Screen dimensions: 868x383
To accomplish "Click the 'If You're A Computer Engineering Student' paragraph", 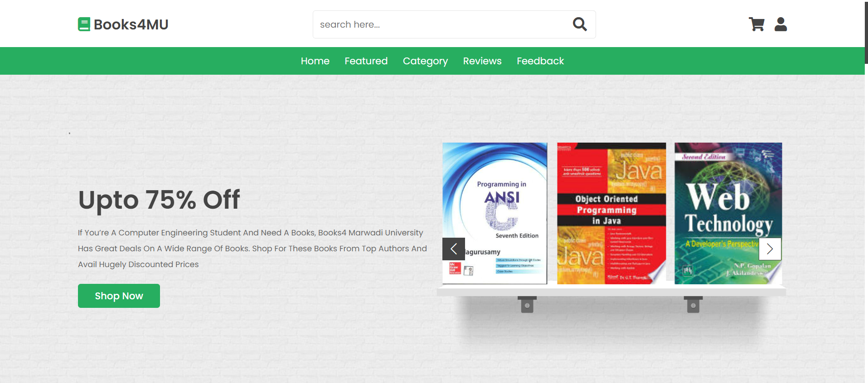I will pyautogui.click(x=252, y=248).
